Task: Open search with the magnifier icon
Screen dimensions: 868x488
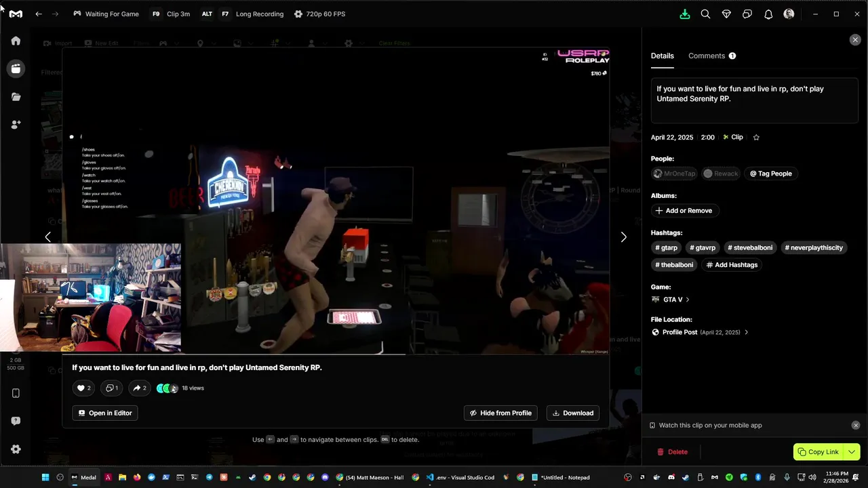Action: (705, 14)
